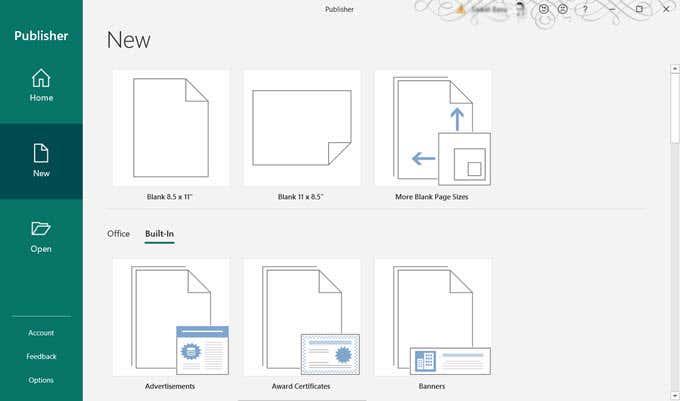Switch to the Built-In templates tab
This screenshot has width=680, height=401.
point(159,234)
